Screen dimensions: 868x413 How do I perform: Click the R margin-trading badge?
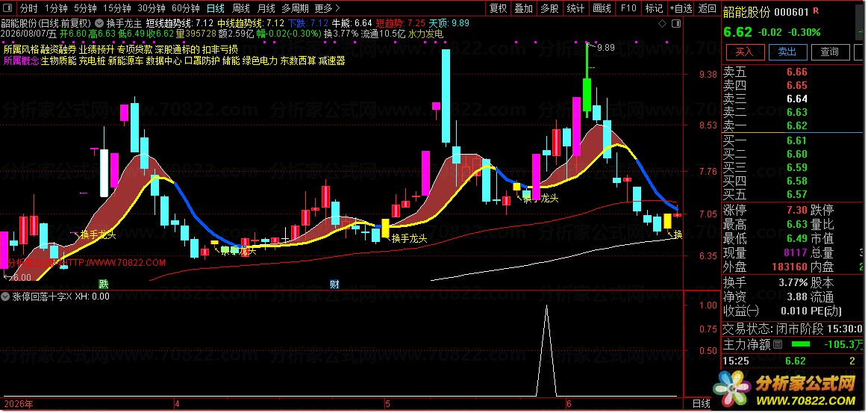pos(816,10)
